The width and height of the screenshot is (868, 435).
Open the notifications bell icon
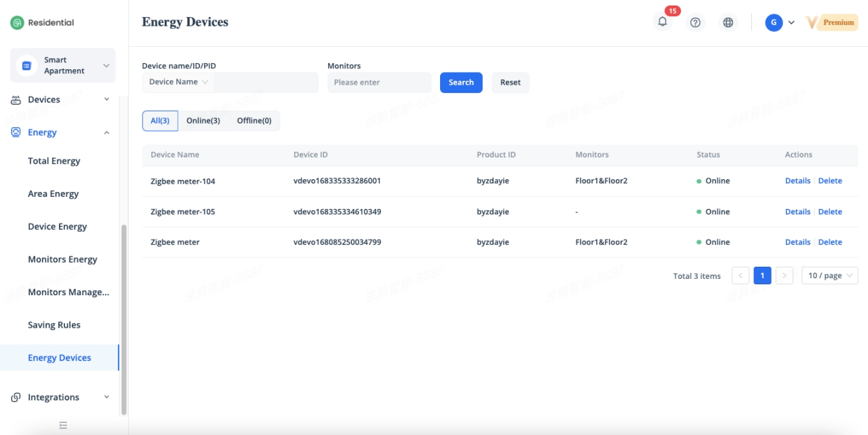coord(663,22)
